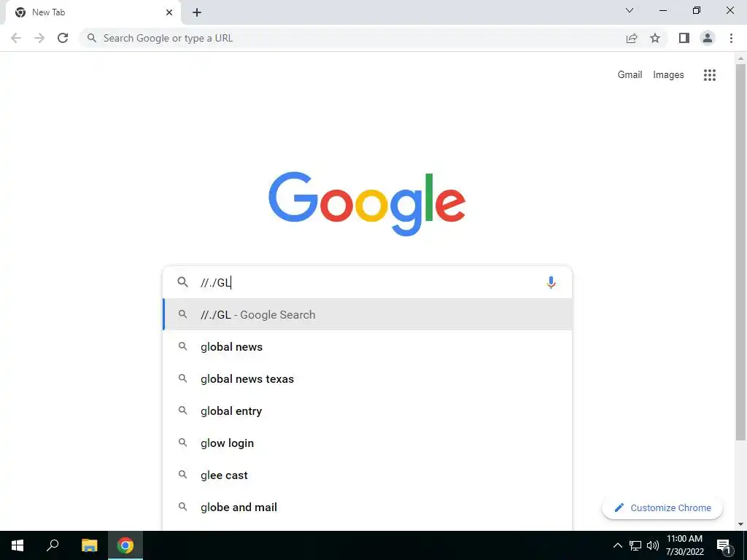This screenshot has width=747, height=560.
Task: Bookmark this tab with the star icon
Action: pos(655,38)
